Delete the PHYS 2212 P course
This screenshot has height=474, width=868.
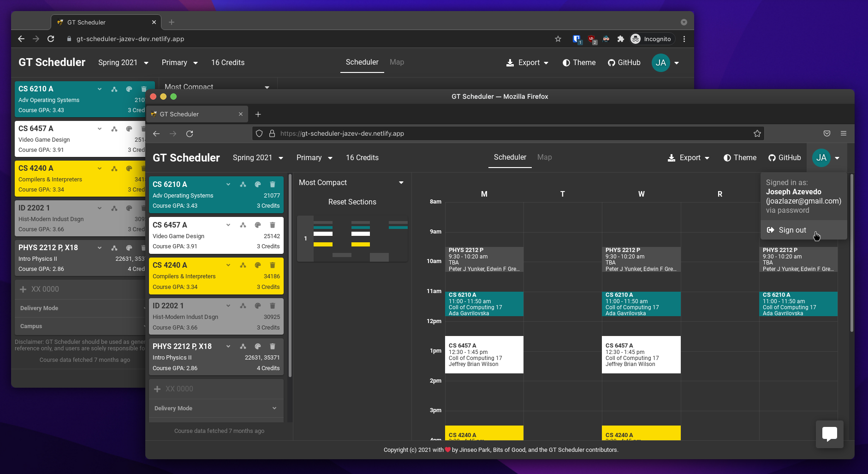[273, 346]
